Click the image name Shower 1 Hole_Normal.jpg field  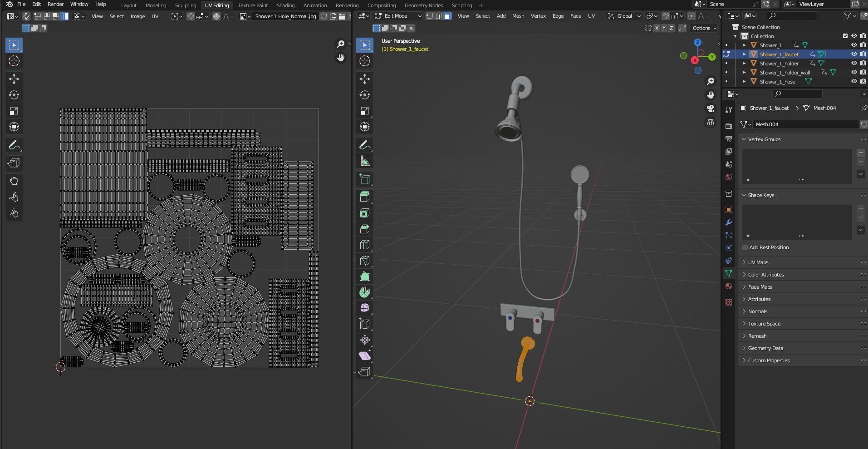285,16
